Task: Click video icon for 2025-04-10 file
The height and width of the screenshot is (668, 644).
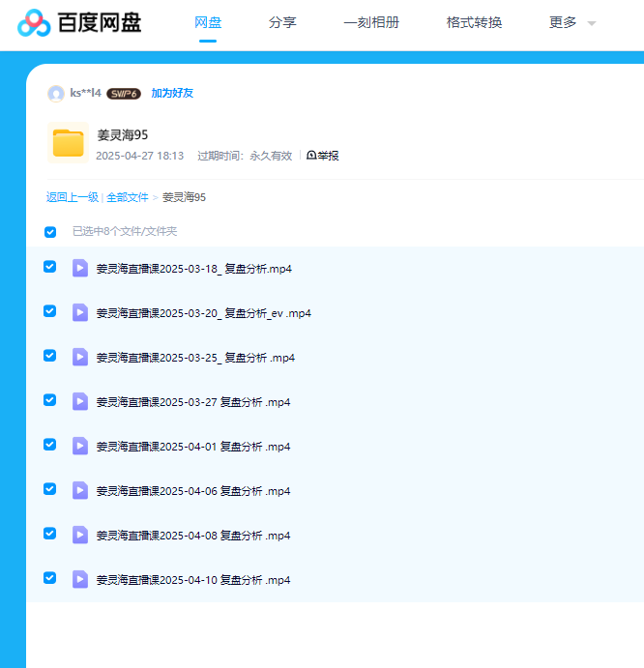Action: 80,579
